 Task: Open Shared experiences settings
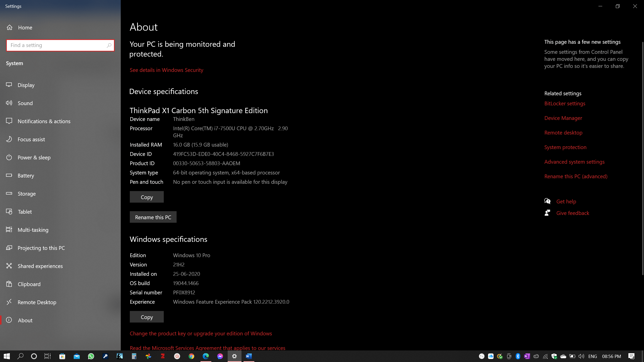pyautogui.click(x=40, y=266)
